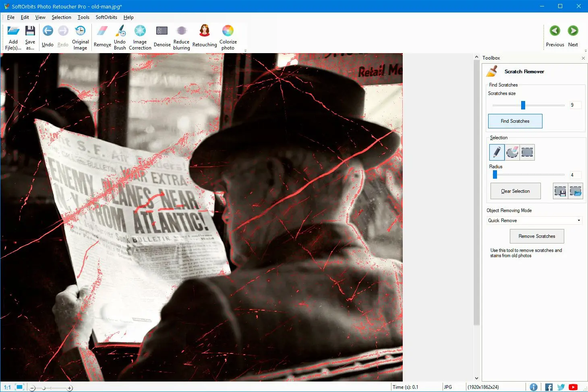Click the load selection folder icon
Viewport: 588px width, 392px height.
(576, 191)
